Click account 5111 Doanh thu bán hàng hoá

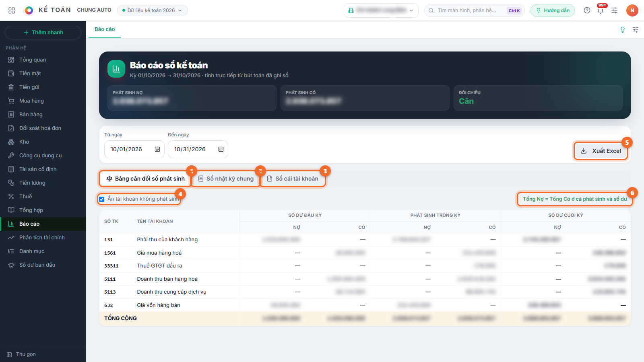(365, 279)
